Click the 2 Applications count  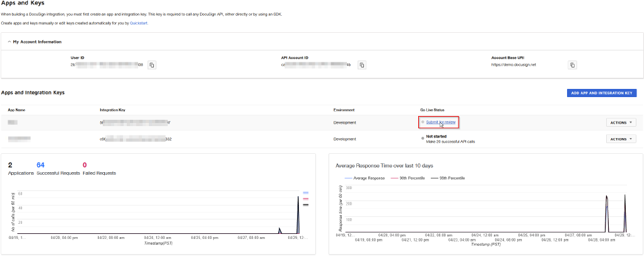pos(10,165)
